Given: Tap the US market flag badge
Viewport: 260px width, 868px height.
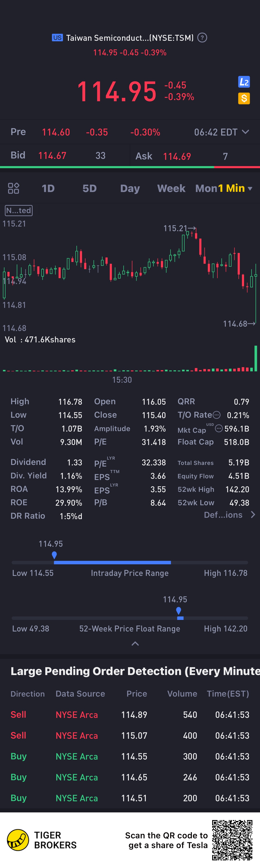Looking at the screenshot, I should click(58, 38).
